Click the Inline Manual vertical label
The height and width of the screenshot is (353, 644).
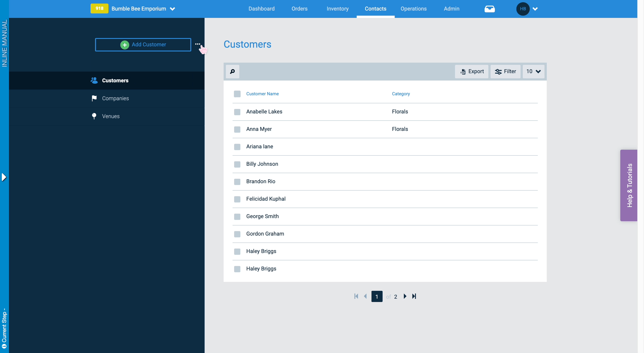pyautogui.click(x=4, y=43)
